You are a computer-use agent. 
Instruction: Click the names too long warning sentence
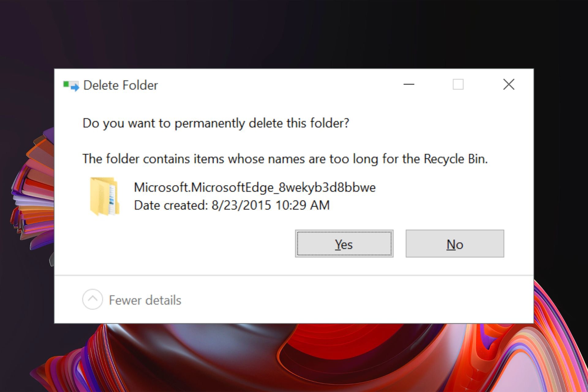[x=285, y=159]
